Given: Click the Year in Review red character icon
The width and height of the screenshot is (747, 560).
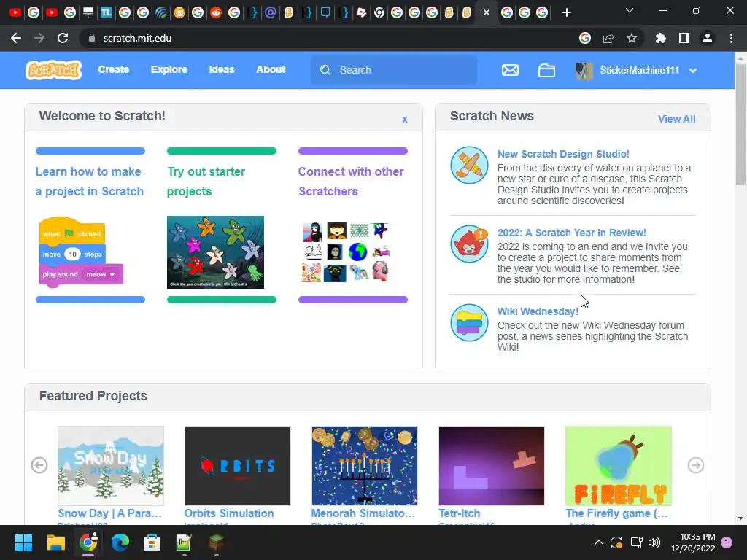Looking at the screenshot, I should tap(469, 244).
